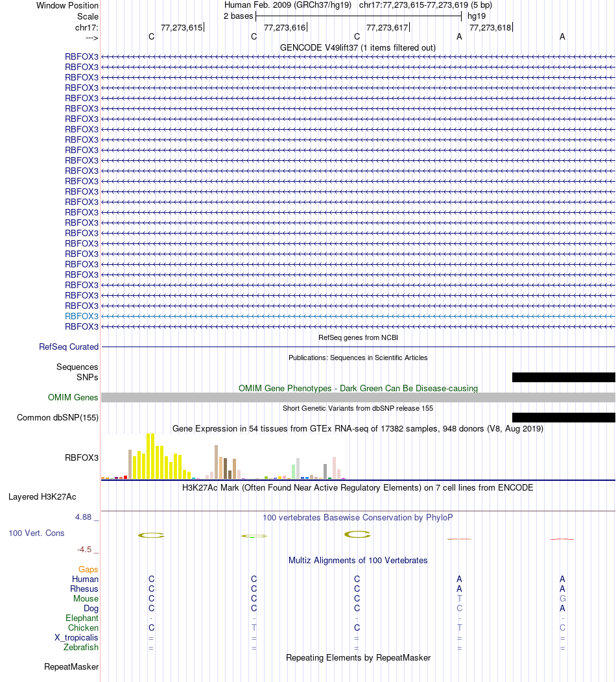Image resolution: width=616 pixels, height=682 pixels.
Task: Click the Elephant species label
Action: coord(82,618)
